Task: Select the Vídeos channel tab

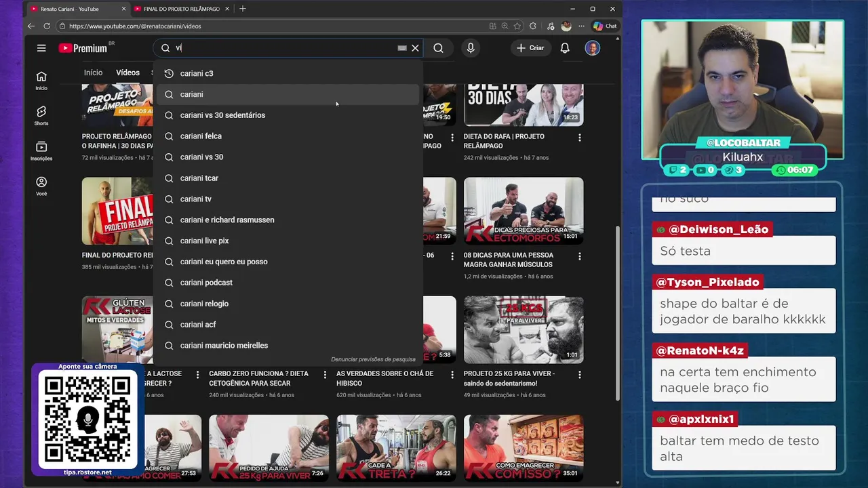Action: [127, 73]
